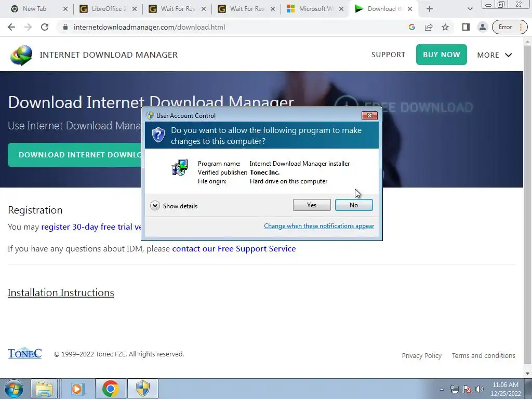The image size is (532, 399).
Task: Open the Terms and conditions link
Action: click(484, 355)
